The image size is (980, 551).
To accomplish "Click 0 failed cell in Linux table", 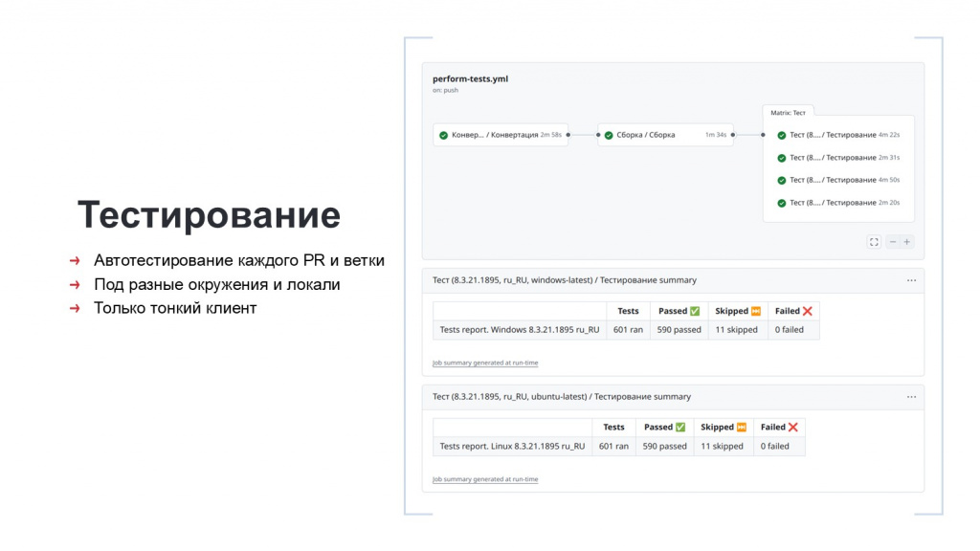I will [778, 446].
